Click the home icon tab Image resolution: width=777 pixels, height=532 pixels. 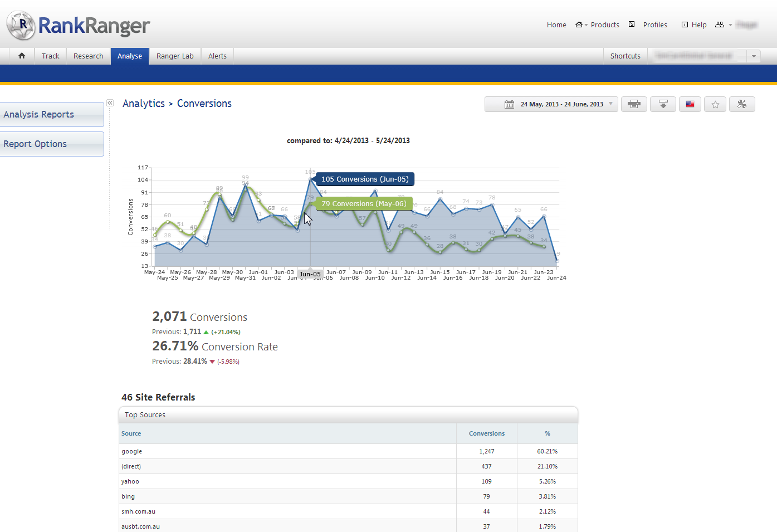[x=22, y=56]
